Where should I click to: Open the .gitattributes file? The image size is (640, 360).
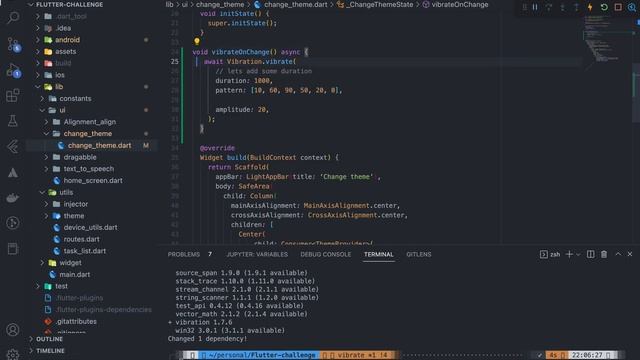coord(77,322)
